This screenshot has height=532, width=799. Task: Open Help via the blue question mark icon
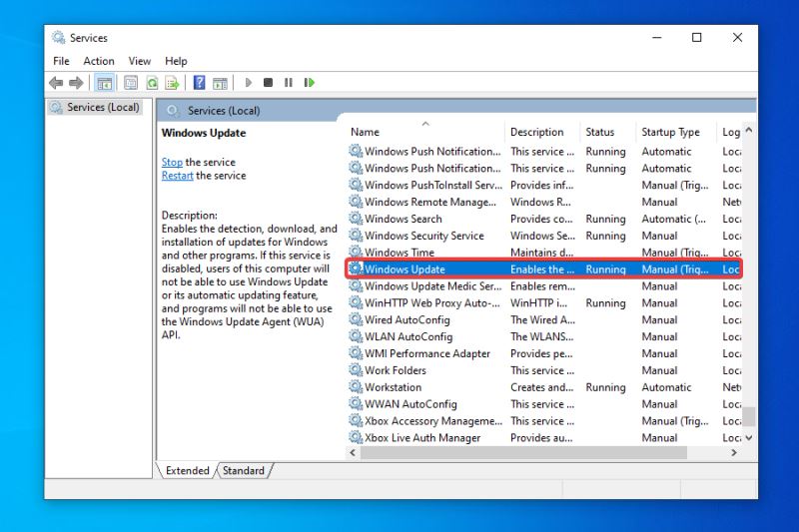(x=200, y=83)
